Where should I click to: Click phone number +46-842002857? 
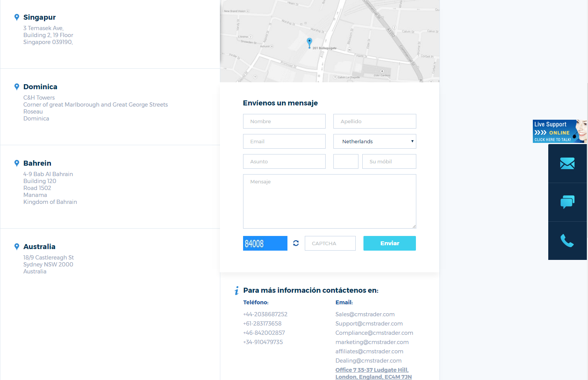264,333
